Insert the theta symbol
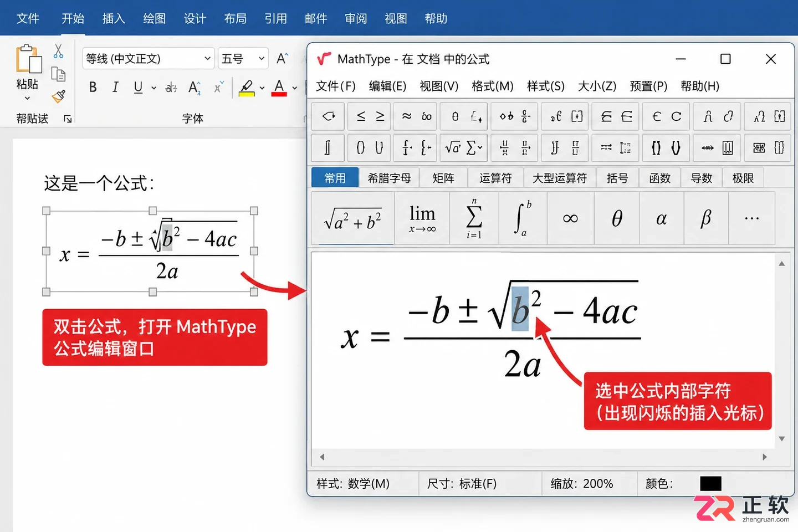This screenshot has height=532, width=798. coord(617,218)
